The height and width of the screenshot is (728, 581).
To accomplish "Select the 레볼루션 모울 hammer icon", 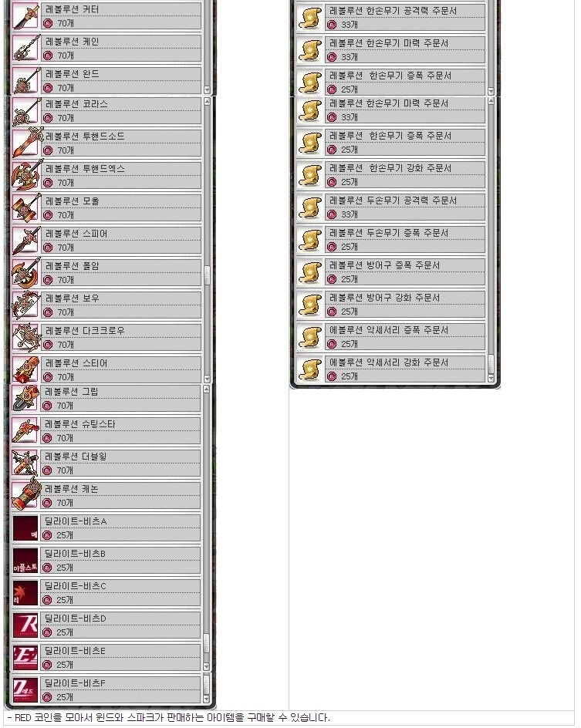I will pos(26,207).
